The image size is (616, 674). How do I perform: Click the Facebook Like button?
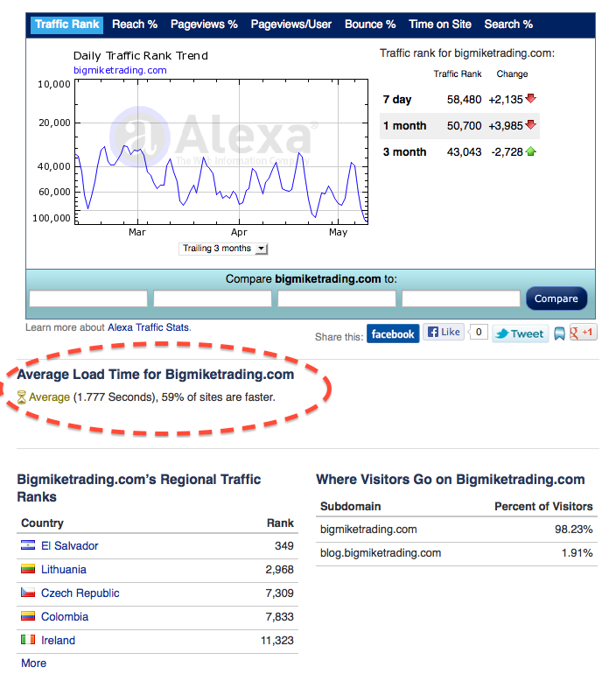[444, 332]
